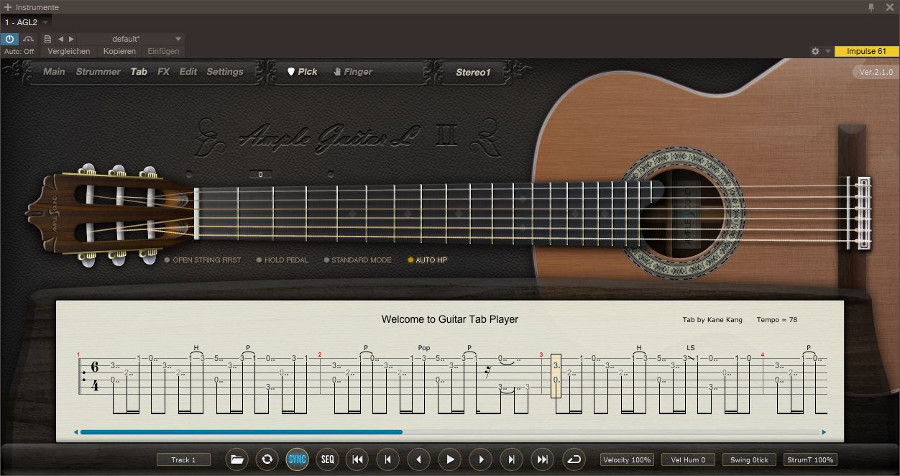Click the Vergleichen button
This screenshot has width=900, height=476.
[x=69, y=51]
